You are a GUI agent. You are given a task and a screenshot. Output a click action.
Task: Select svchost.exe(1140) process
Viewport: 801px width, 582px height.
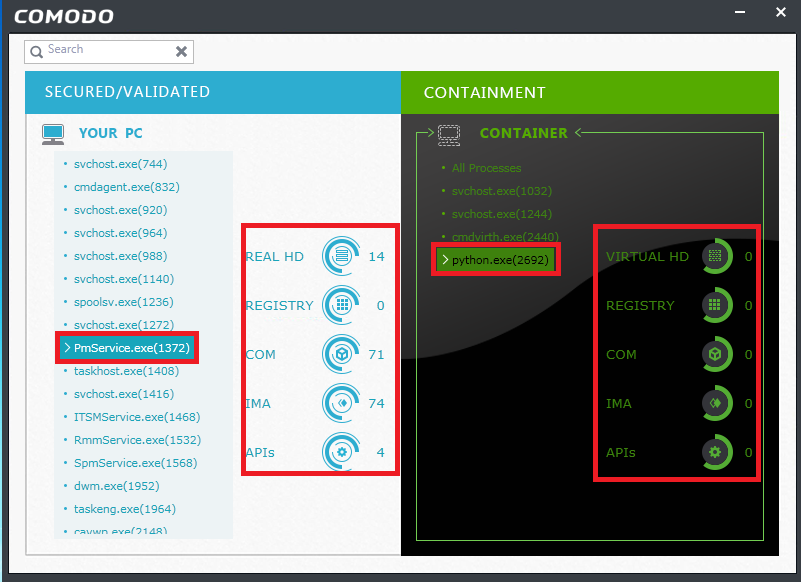tap(124, 279)
